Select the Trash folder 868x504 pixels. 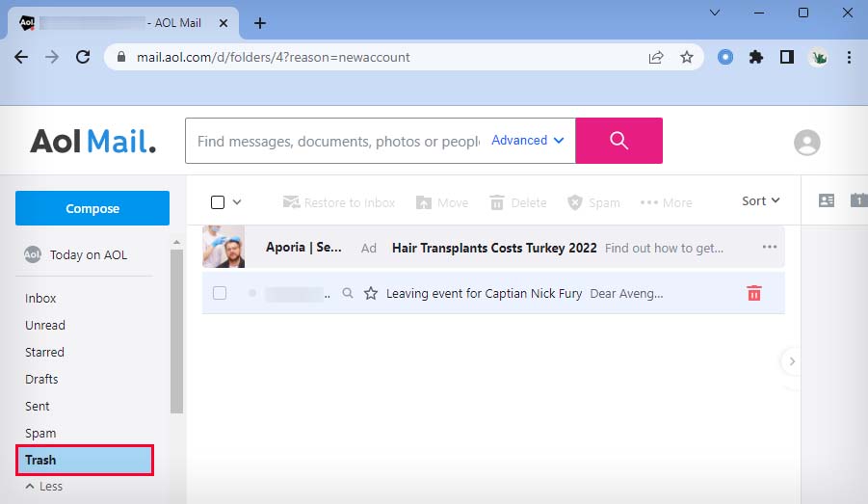(x=85, y=461)
